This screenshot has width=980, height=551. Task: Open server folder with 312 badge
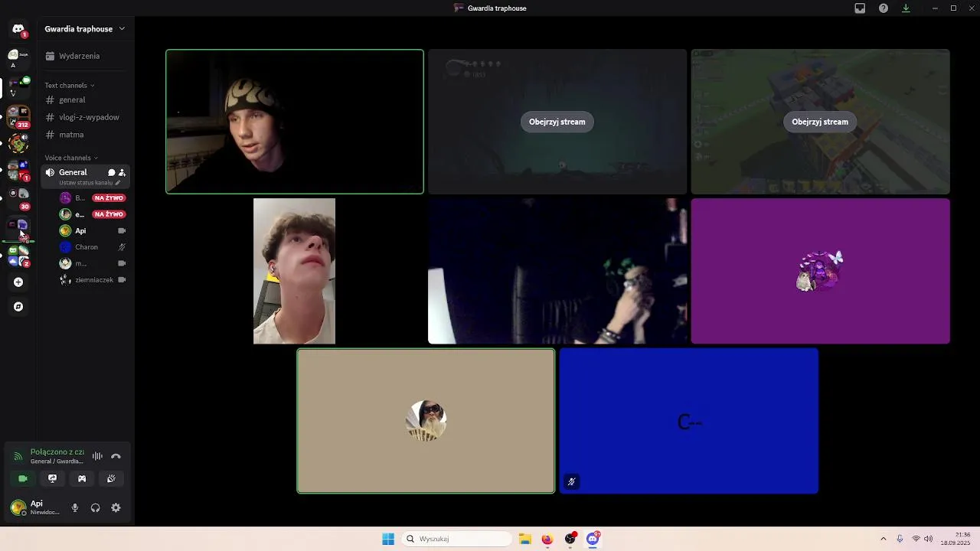[x=18, y=117]
